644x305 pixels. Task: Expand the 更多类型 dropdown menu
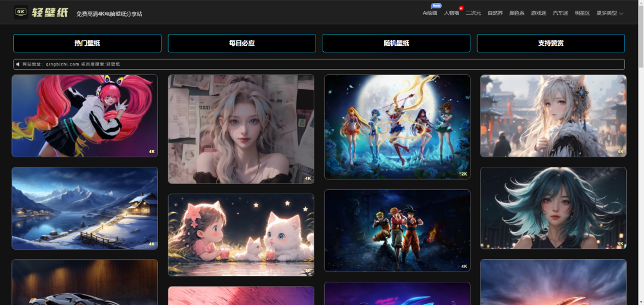(x=609, y=13)
